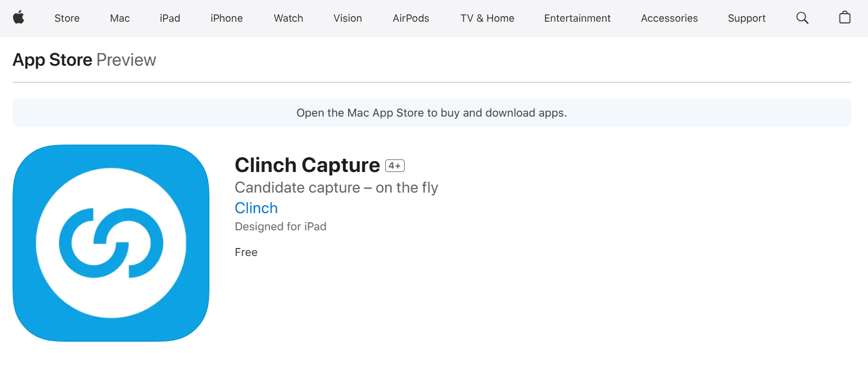Click the Open Mac App Store banner
This screenshot has width=868, height=368.
[x=431, y=113]
